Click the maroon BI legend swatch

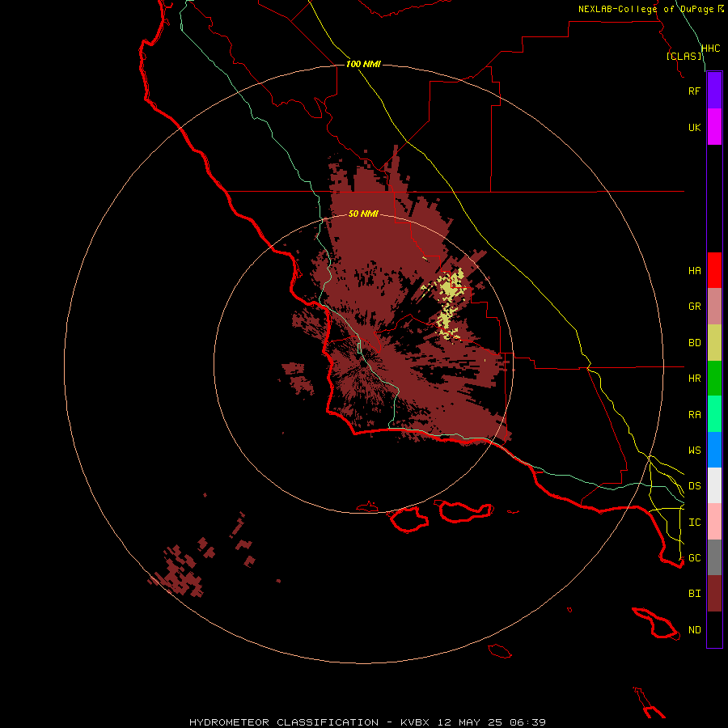[714, 594]
